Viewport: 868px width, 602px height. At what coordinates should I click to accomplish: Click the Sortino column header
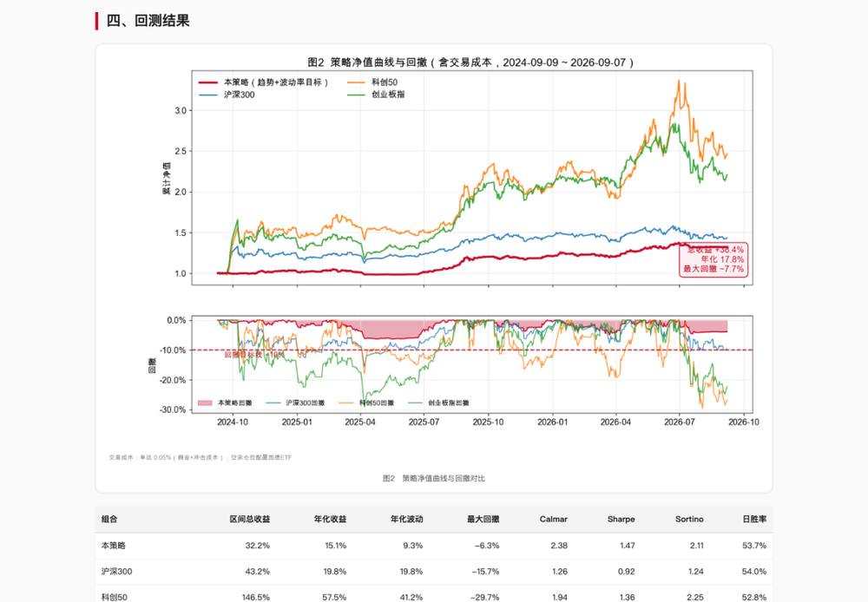[x=689, y=519]
